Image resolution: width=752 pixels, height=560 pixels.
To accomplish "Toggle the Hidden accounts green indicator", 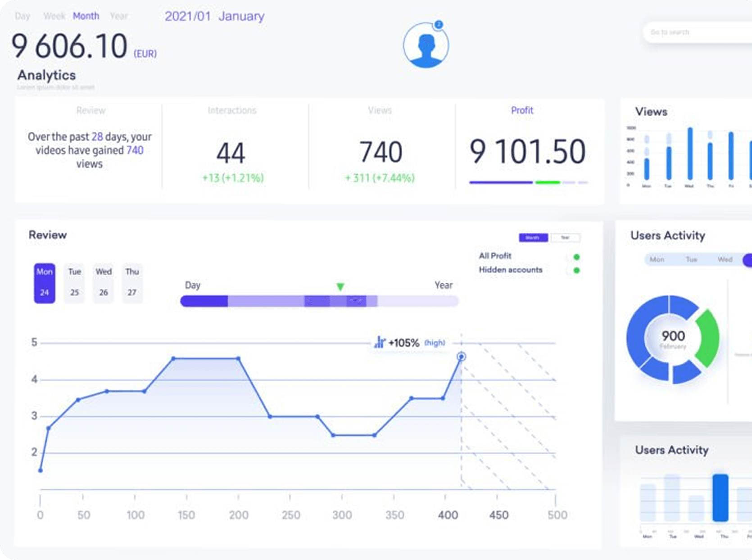I will tap(576, 271).
